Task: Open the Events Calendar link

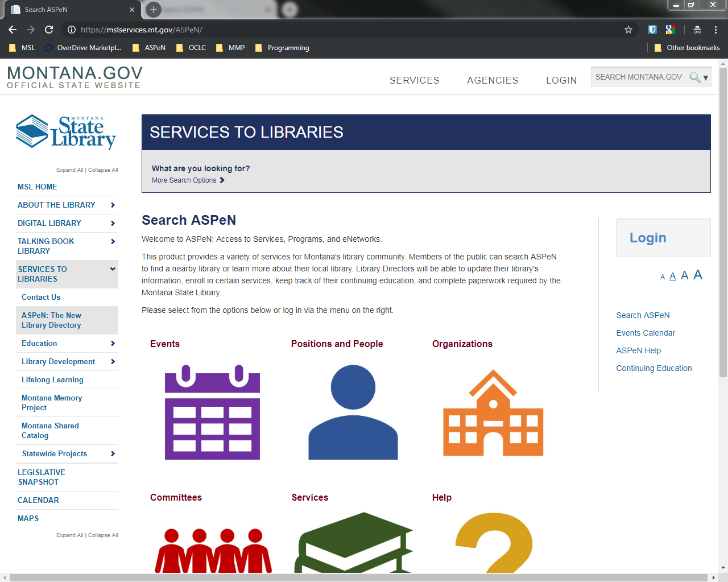Action: point(646,333)
